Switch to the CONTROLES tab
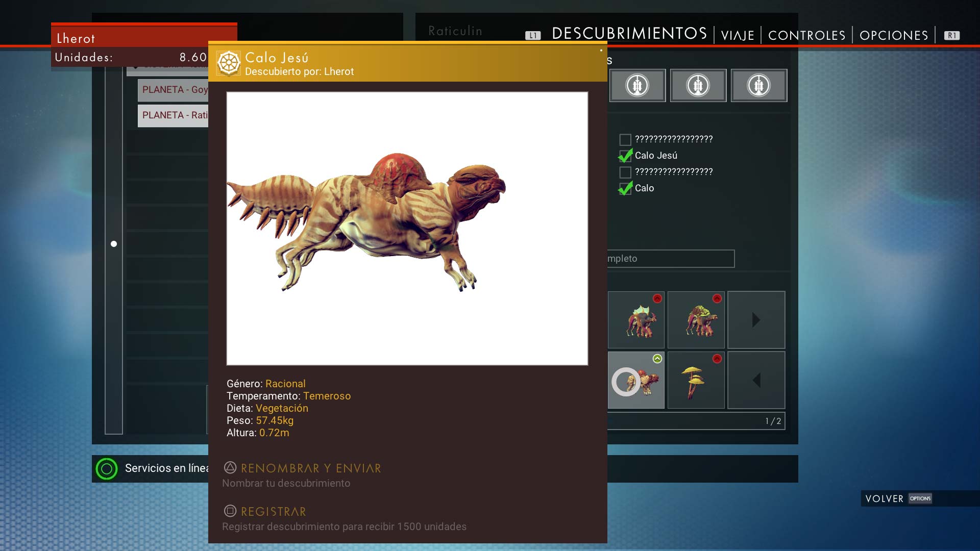Image resolution: width=980 pixels, height=551 pixels. click(807, 35)
